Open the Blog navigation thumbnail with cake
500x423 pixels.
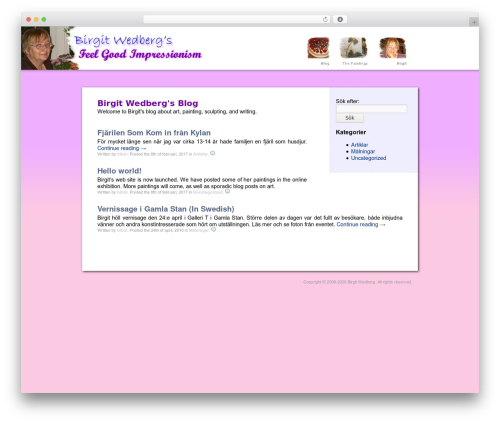318,48
